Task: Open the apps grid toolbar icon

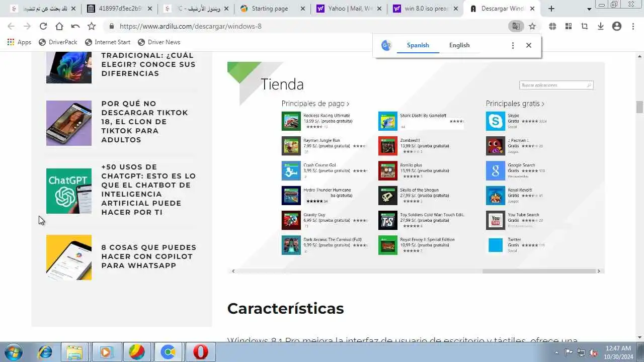Action: pyautogui.click(x=569, y=26)
